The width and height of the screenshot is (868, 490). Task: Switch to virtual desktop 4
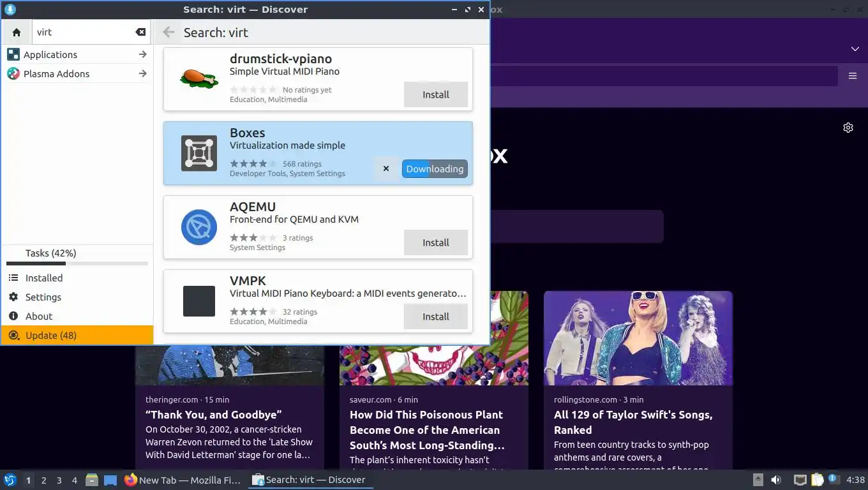point(75,480)
